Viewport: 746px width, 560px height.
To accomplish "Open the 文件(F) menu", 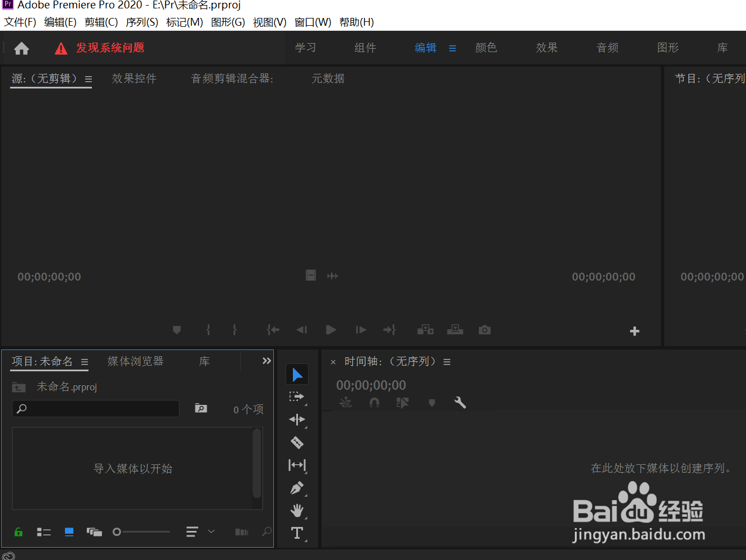I will [20, 22].
